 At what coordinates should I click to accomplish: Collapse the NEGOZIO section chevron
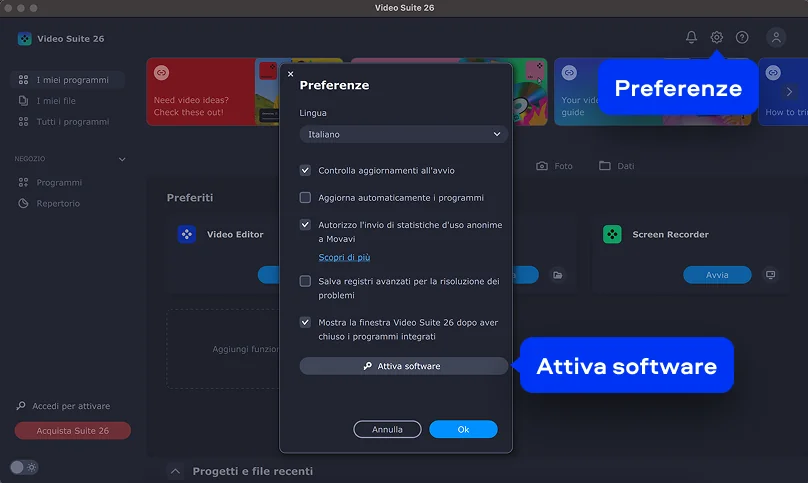[122, 159]
